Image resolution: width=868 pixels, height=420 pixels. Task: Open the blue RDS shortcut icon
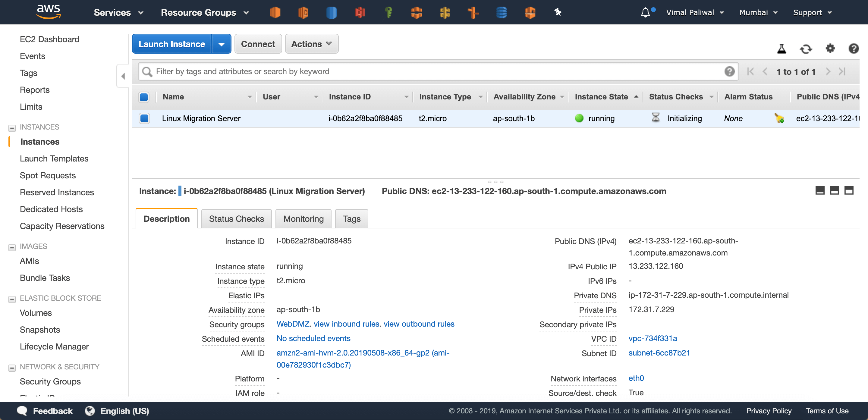pos(332,12)
